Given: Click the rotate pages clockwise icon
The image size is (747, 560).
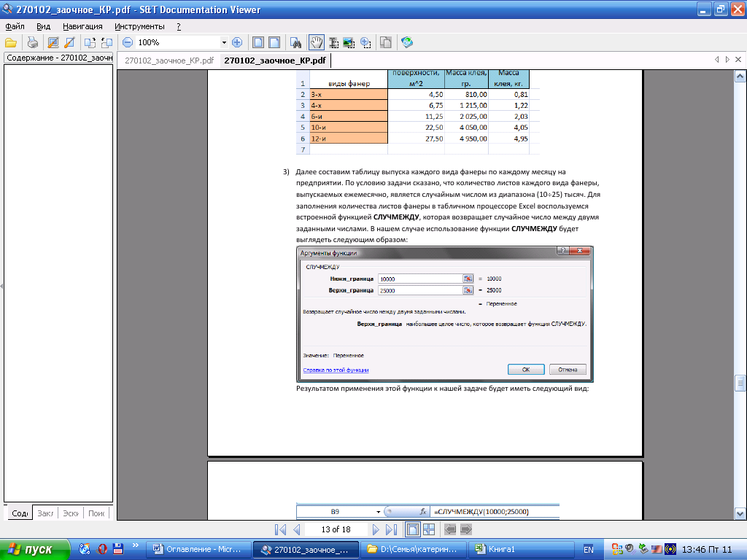Looking at the screenshot, I should click(x=90, y=43).
